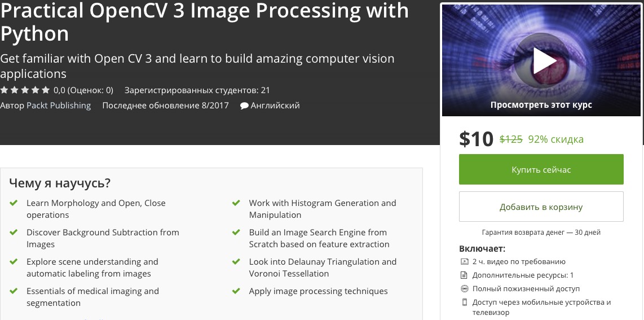644x320 pixels.
Task: Click checkmark beside Apply image processing techniques
Action: tap(236, 291)
